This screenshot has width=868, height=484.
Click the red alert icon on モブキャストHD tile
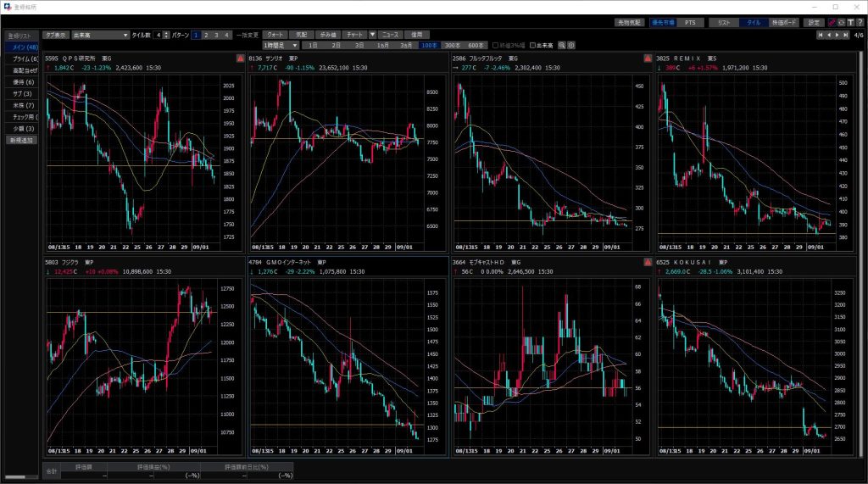coord(647,263)
